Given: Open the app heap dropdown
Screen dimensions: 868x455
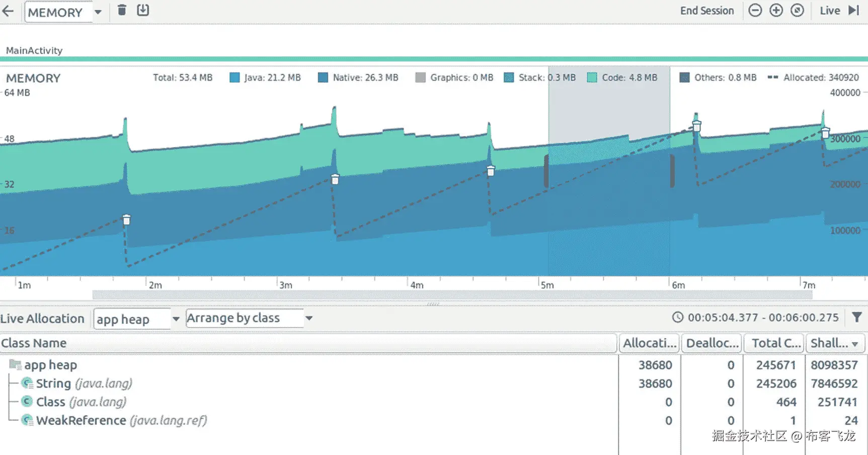Looking at the screenshot, I should click(x=137, y=319).
